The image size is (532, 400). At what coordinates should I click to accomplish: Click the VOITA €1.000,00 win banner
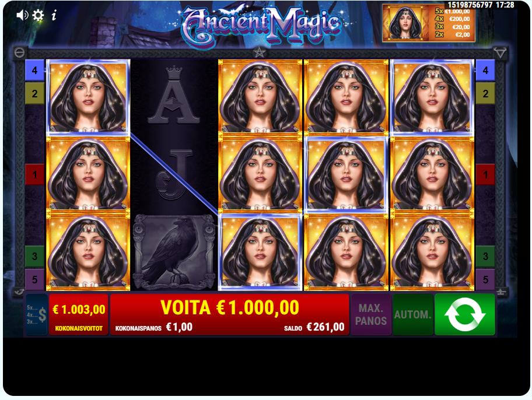(230, 308)
